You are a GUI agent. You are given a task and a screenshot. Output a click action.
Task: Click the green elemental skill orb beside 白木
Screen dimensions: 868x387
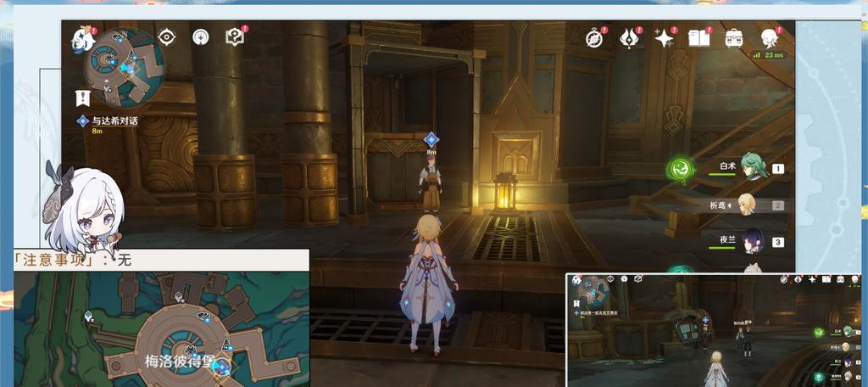click(679, 169)
